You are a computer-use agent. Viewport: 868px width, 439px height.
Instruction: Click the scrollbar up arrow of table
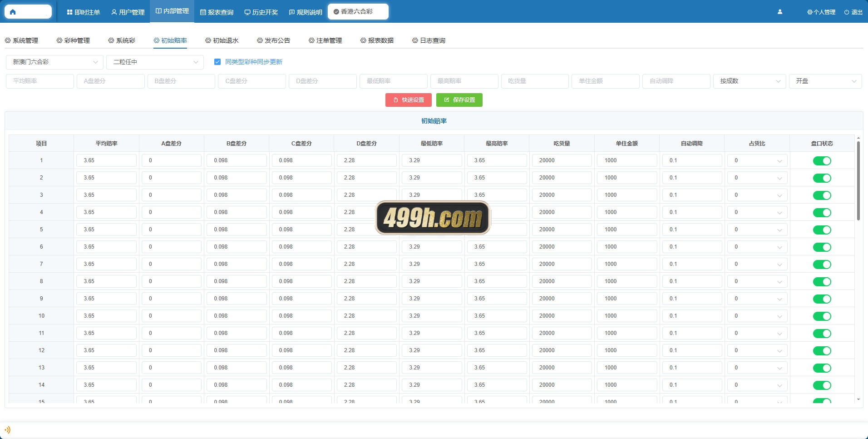point(858,138)
